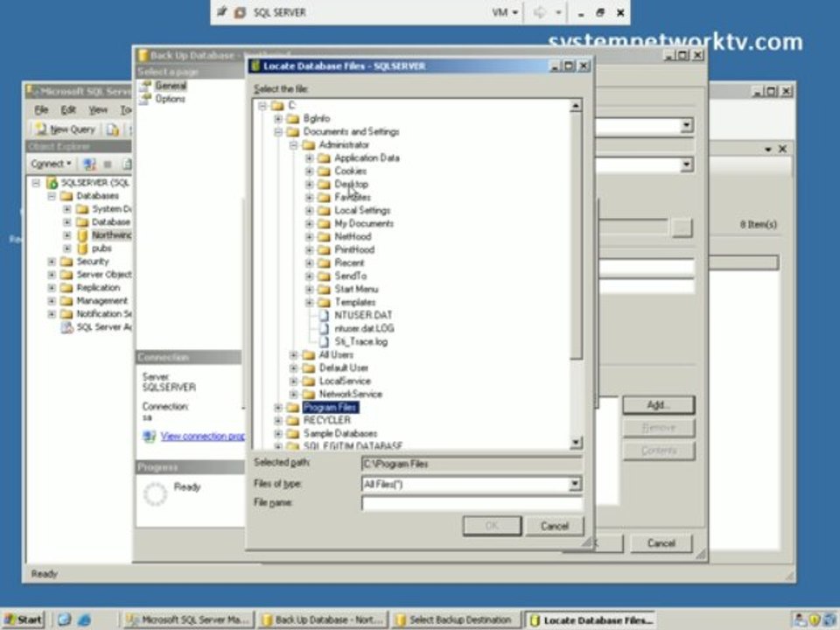Image resolution: width=840 pixels, height=630 pixels.
Task: Click the file tree vertical scrollbar thumb
Action: point(576,235)
